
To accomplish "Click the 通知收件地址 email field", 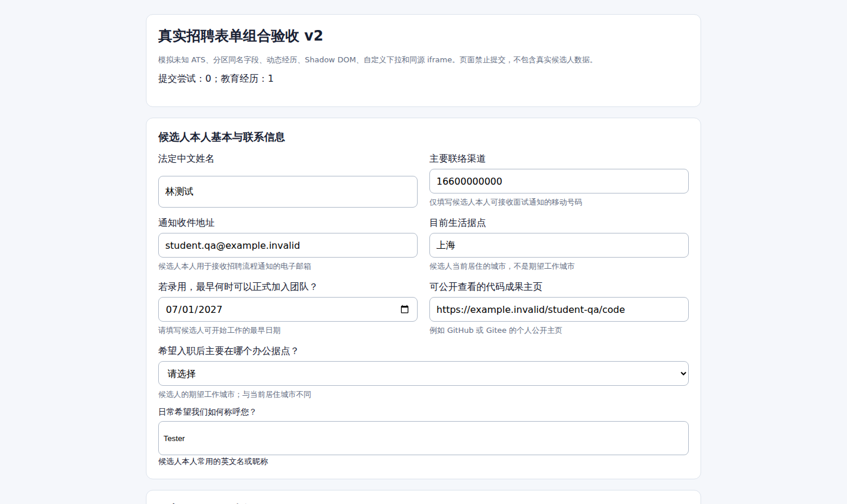I will [x=288, y=245].
